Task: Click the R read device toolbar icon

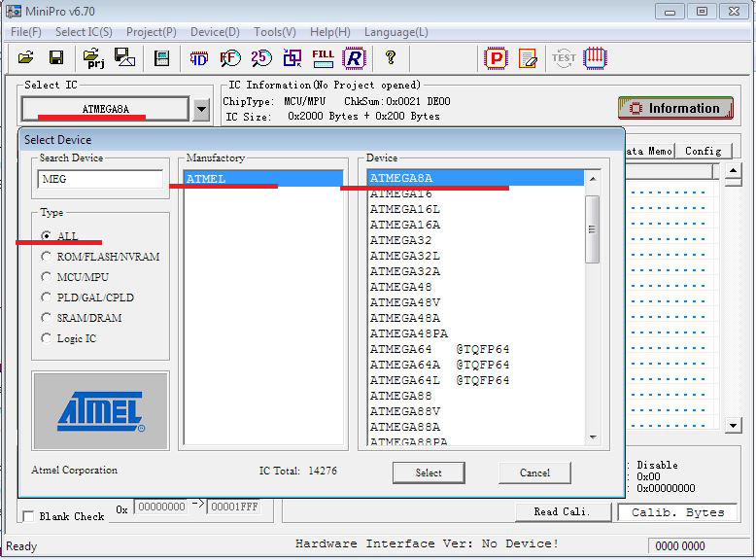Action: tap(354, 58)
